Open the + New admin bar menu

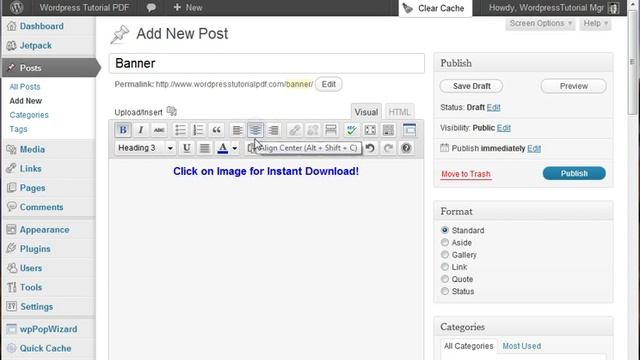point(188,7)
